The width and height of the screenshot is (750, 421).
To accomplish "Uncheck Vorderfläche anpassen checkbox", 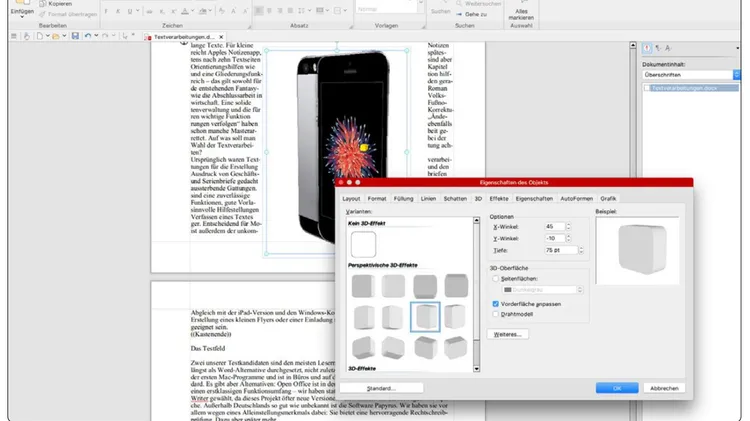I will coord(496,304).
